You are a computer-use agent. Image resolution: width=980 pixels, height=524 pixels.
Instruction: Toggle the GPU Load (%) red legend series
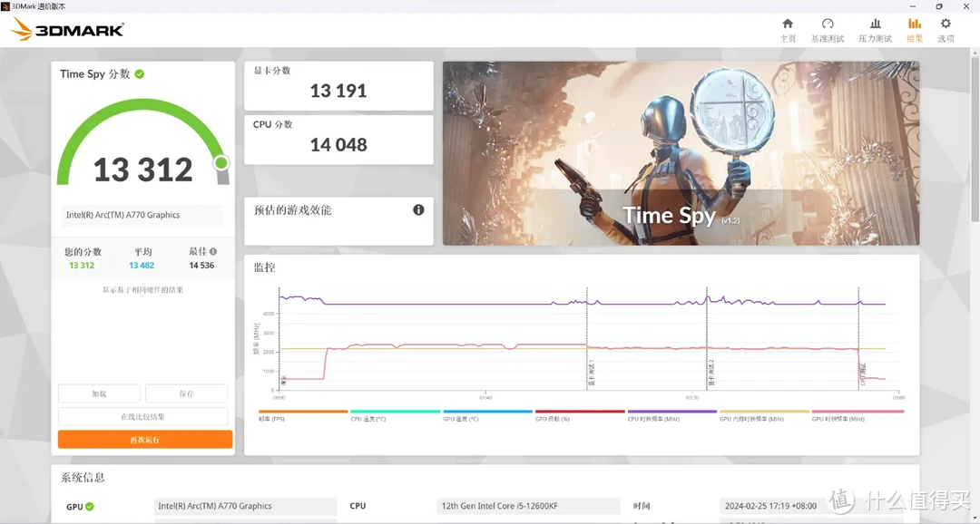[580, 412]
